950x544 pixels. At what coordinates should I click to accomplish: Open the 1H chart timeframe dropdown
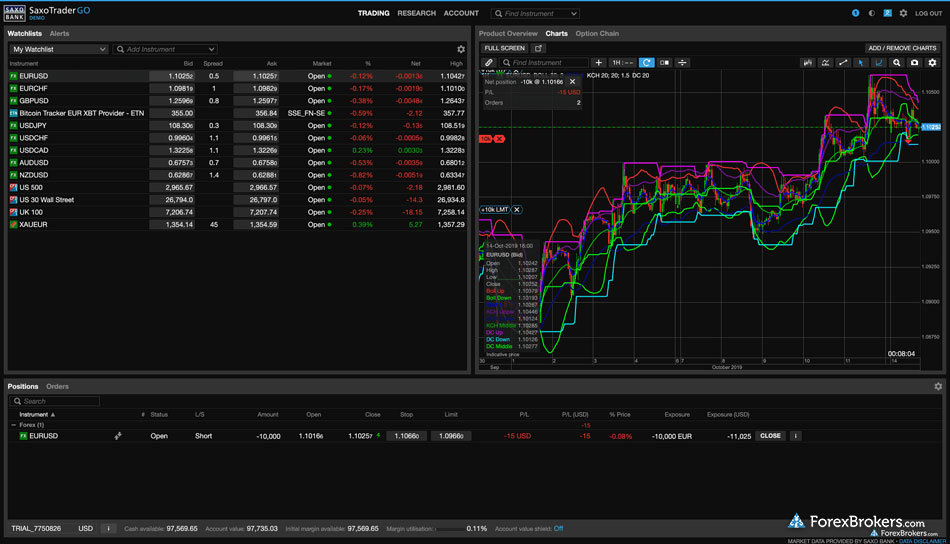tap(622, 62)
